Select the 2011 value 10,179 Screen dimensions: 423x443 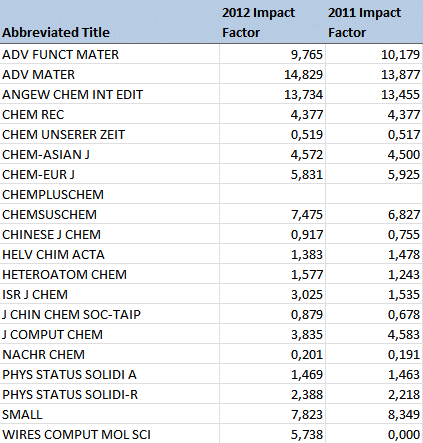point(400,55)
